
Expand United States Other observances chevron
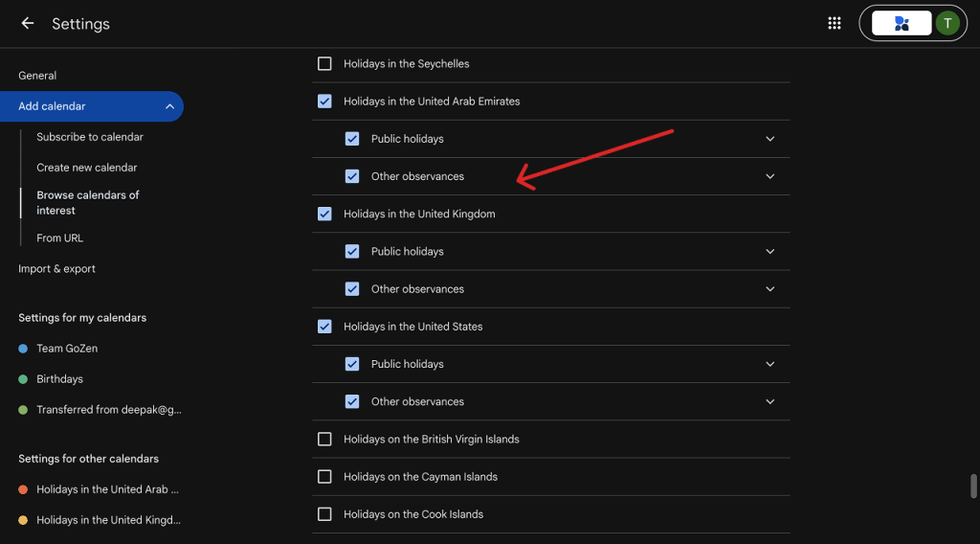click(x=770, y=401)
